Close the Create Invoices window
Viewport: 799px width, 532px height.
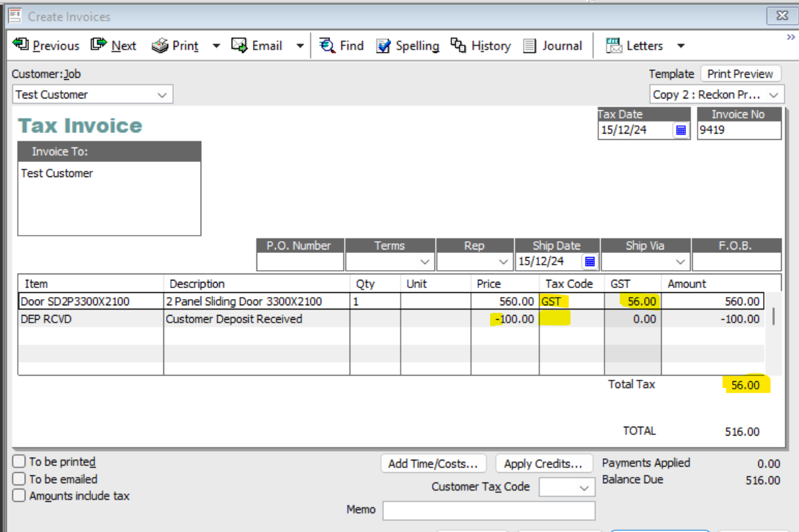coord(782,16)
